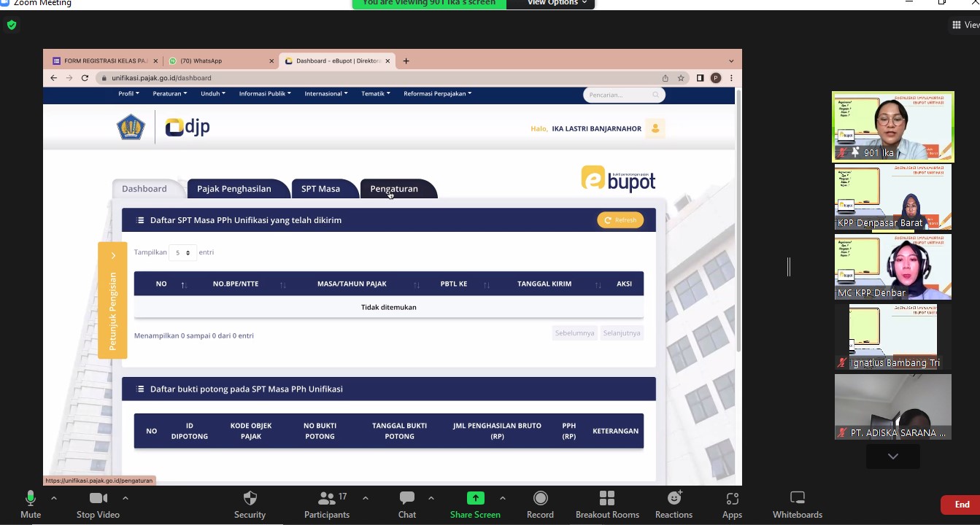Select the SPT Masa tab
Viewport: 980px width, 525px height.
pyautogui.click(x=320, y=189)
